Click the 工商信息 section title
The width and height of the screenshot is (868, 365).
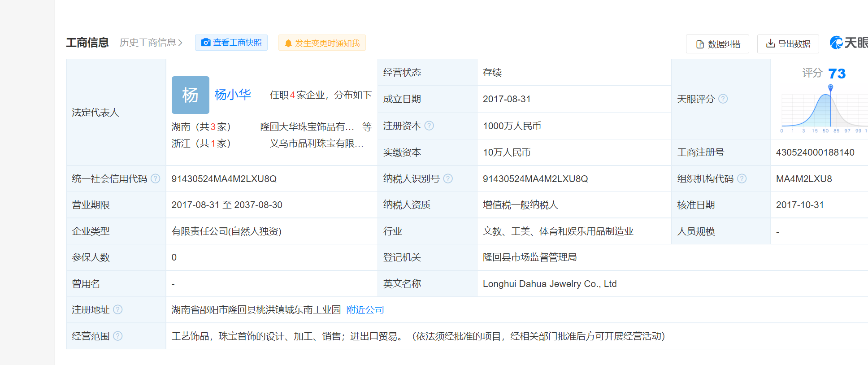[x=87, y=43]
